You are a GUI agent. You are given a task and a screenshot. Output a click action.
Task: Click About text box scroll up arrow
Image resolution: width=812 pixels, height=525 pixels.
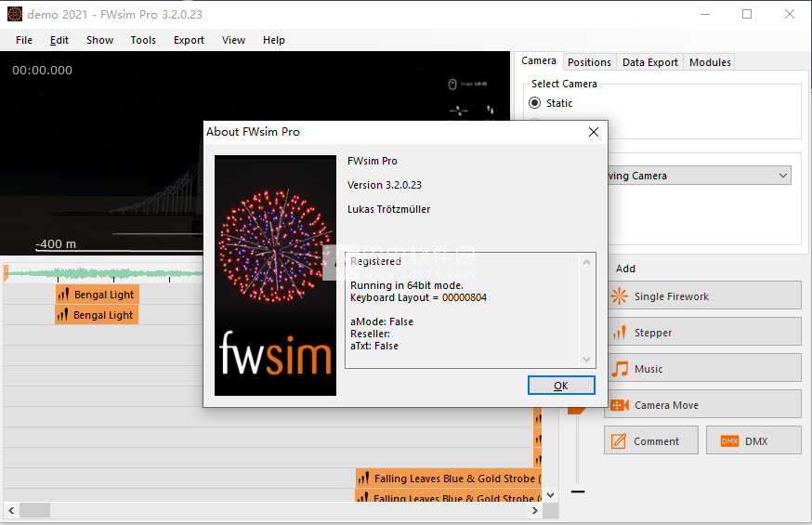click(x=587, y=262)
